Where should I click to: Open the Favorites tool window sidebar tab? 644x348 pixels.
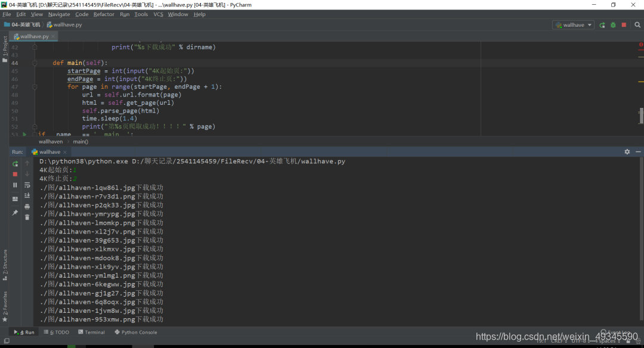5,306
